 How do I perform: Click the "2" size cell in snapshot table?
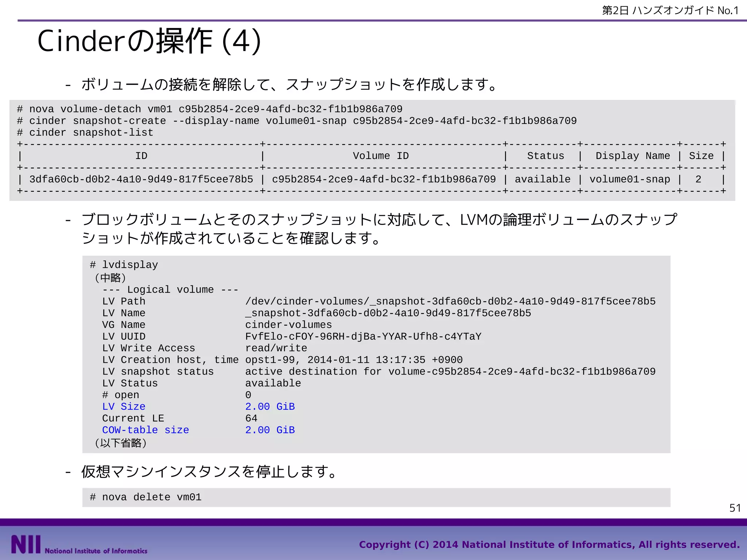click(698, 179)
